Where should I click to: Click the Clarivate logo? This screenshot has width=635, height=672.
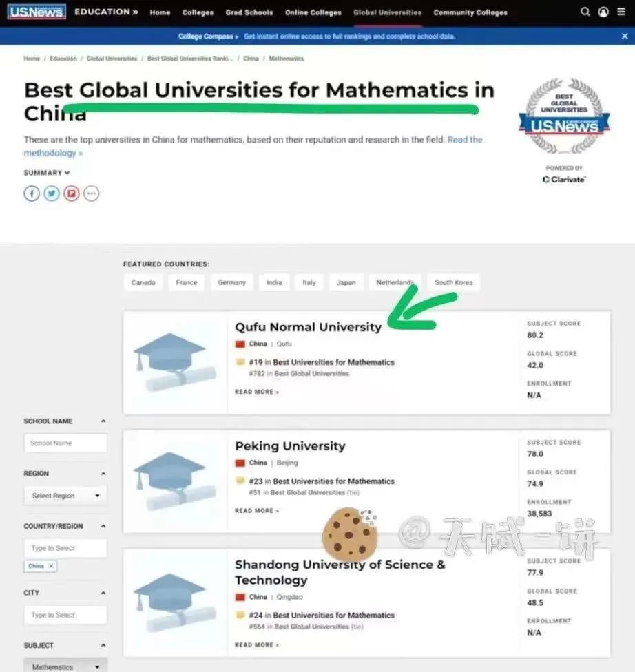(564, 180)
